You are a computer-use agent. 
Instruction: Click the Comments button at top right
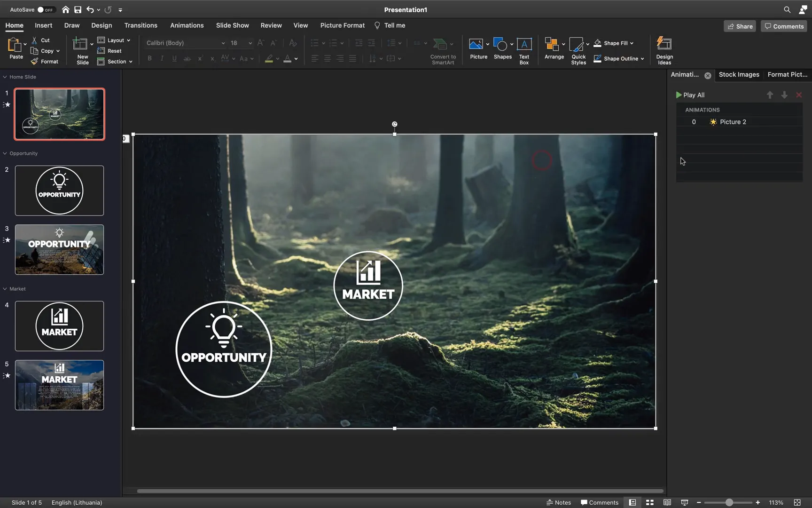pyautogui.click(x=784, y=26)
